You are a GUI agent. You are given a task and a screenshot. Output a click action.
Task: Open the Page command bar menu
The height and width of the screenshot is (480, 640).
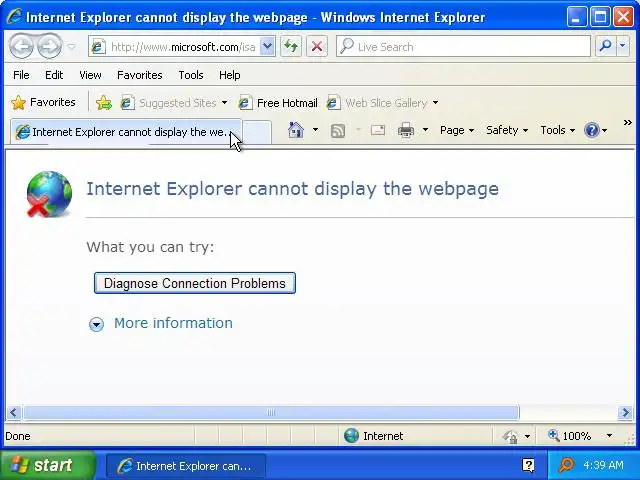tap(457, 130)
